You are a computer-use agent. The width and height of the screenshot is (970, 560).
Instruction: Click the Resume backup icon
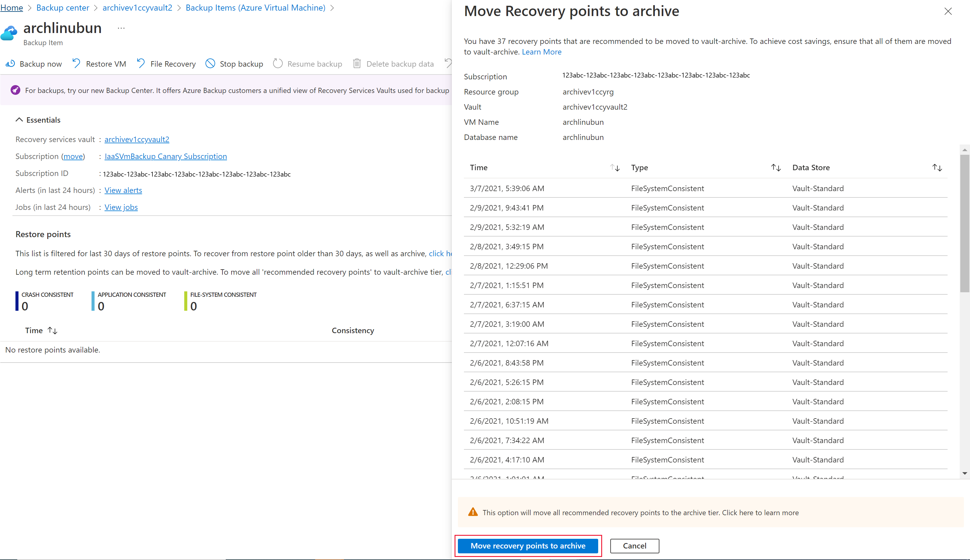(277, 63)
